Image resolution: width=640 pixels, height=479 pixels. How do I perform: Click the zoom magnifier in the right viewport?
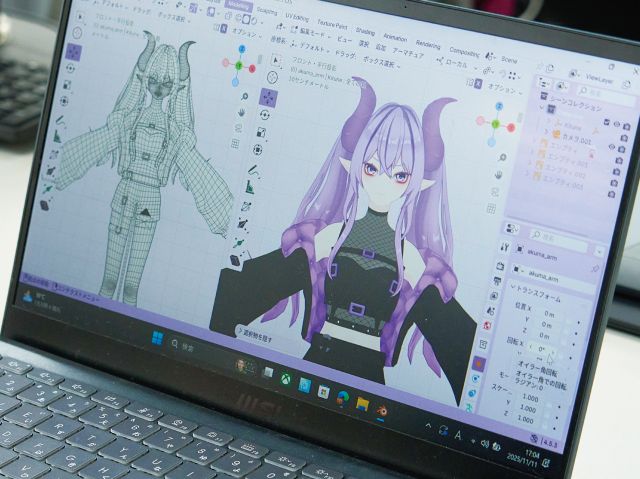502,158
